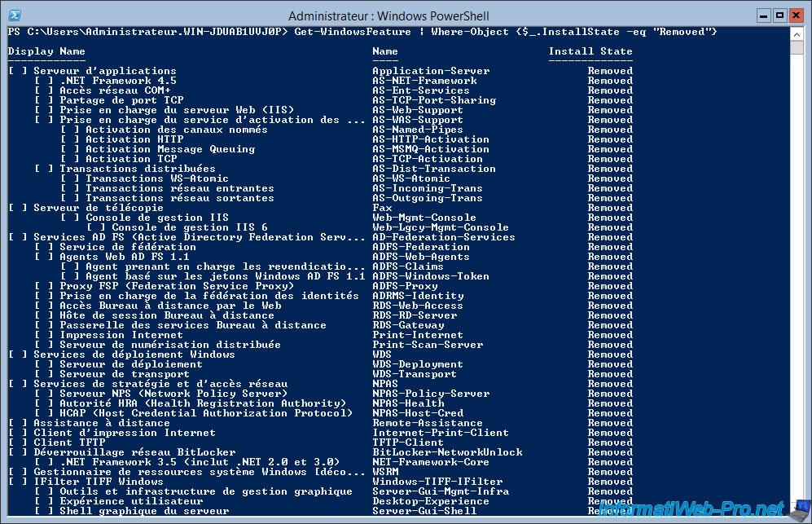Click Server-Gui-Shell feature name

[424, 511]
